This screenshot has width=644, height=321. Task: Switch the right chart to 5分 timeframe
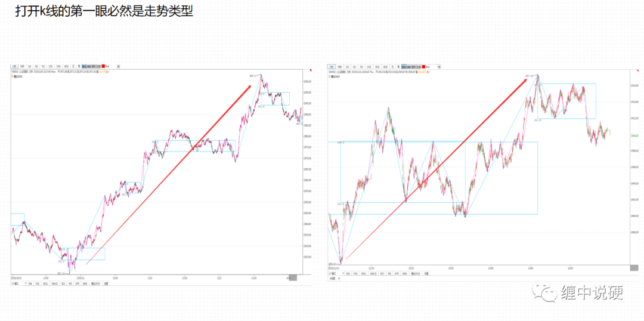pos(361,67)
